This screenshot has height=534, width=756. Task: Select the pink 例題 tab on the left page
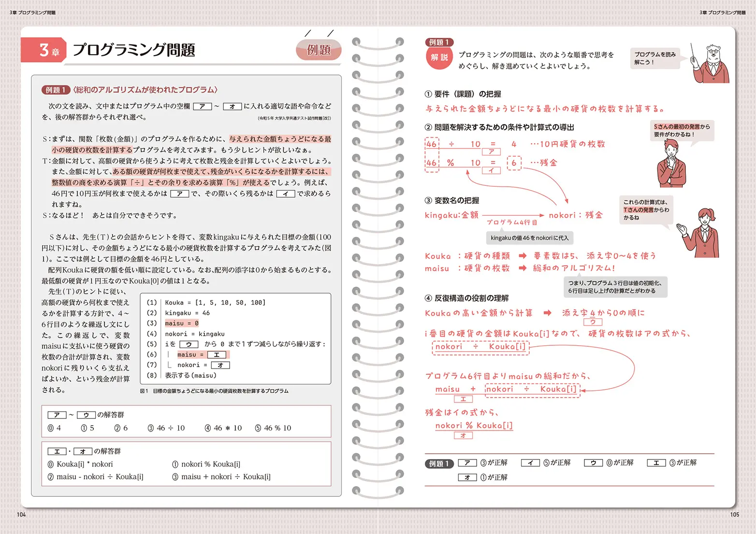[319, 50]
